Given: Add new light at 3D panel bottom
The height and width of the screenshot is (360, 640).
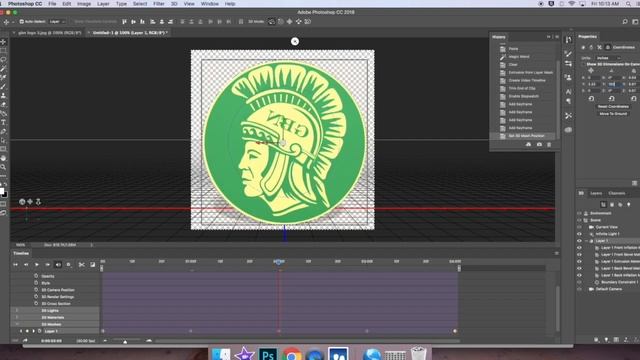Looking at the screenshot, I should point(606,340).
